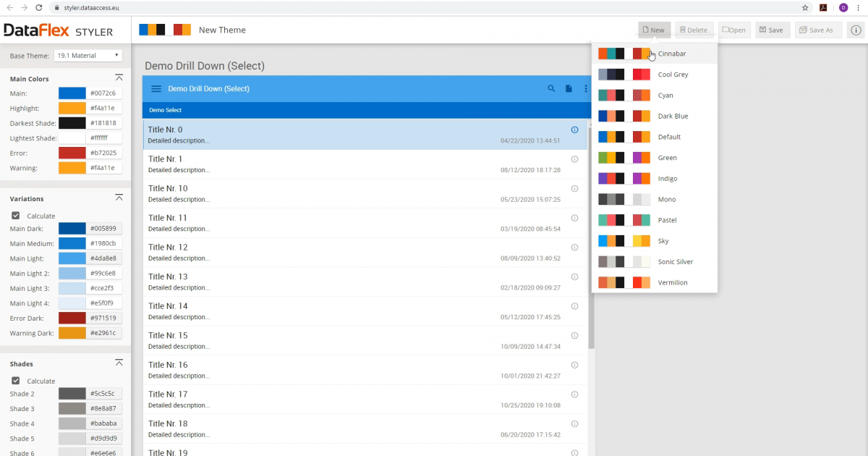This screenshot has width=868, height=456.
Task: Click the Lightest Shade hex field #ffffff
Action: 104,138
